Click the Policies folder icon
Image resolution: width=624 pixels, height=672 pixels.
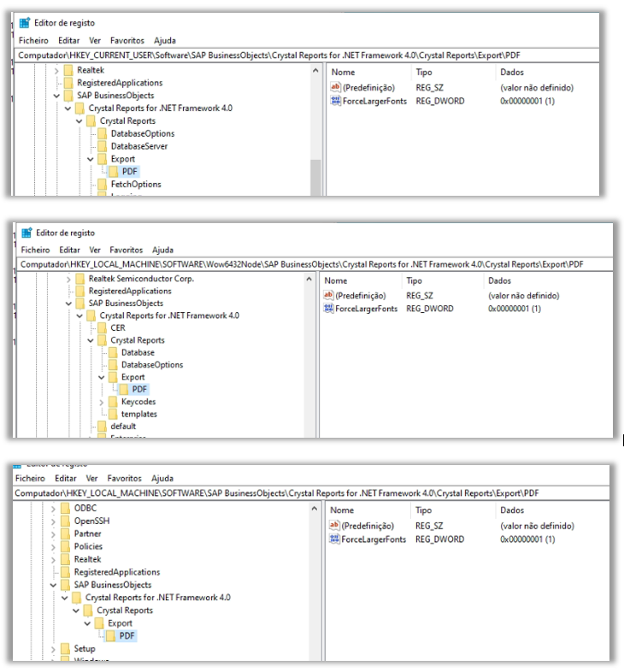tap(65, 546)
